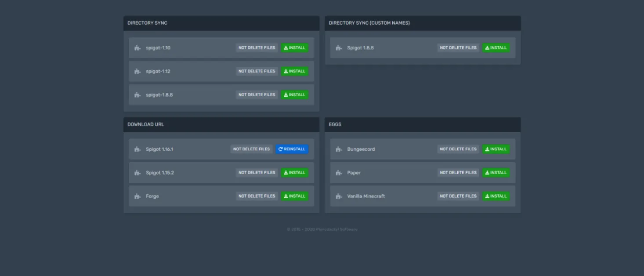Click the puzzle icon next to spigot-1.12
This screenshot has width=644, height=276.
(137, 71)
